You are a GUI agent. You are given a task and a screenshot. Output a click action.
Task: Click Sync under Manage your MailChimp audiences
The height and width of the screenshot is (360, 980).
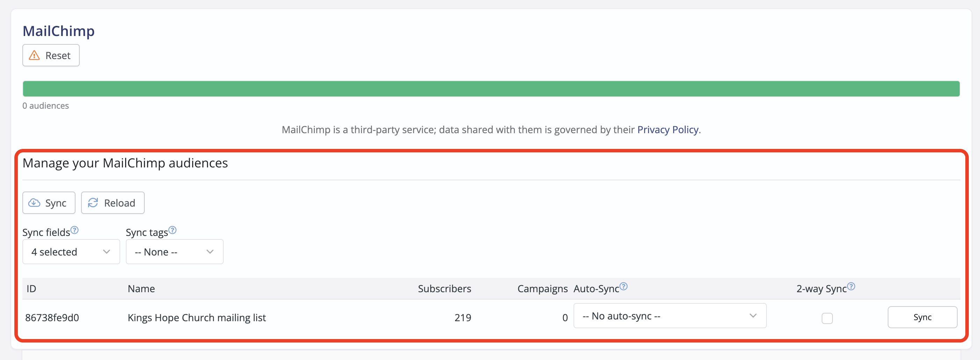[49, 202]
